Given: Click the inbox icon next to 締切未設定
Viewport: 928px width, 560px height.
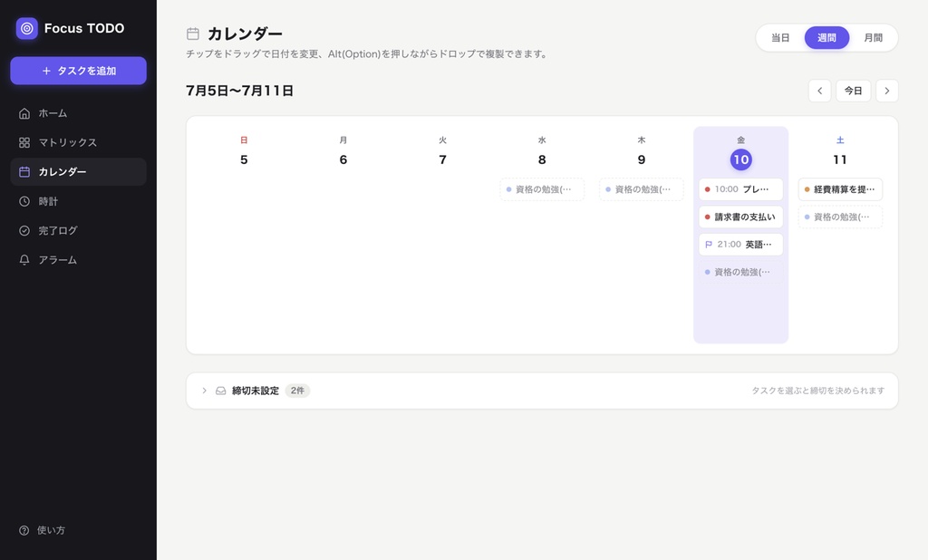Looking at the screenshot, I should [221, 391].
